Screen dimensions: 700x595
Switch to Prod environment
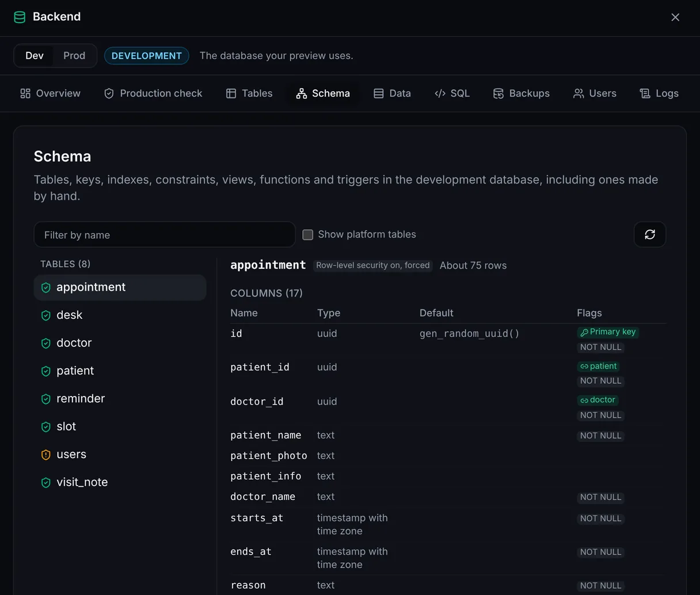point(74,56)
